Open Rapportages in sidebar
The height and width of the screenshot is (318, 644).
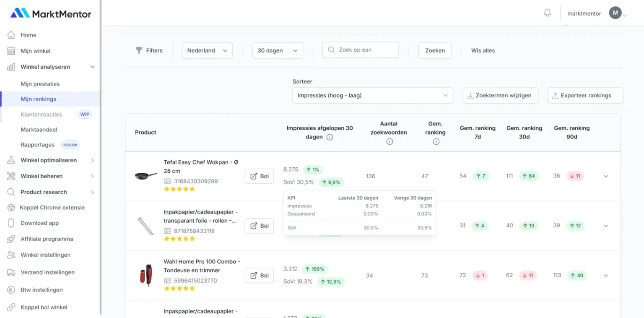coord(38,145)
